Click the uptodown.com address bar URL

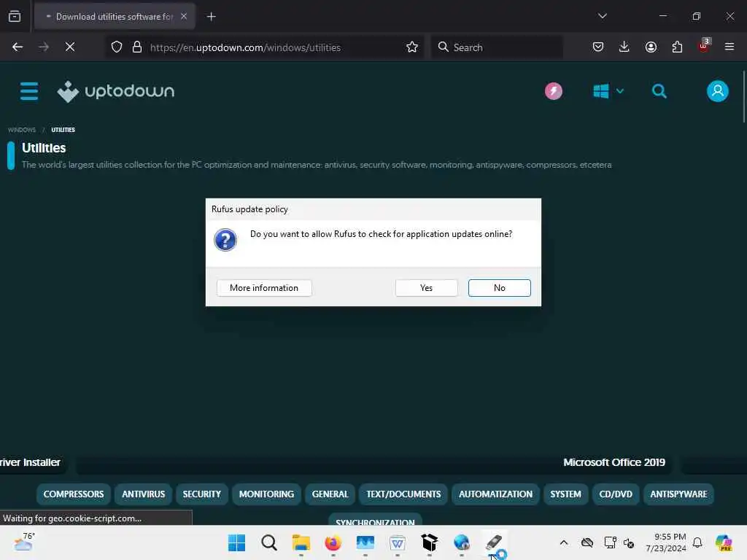[245, 47]
